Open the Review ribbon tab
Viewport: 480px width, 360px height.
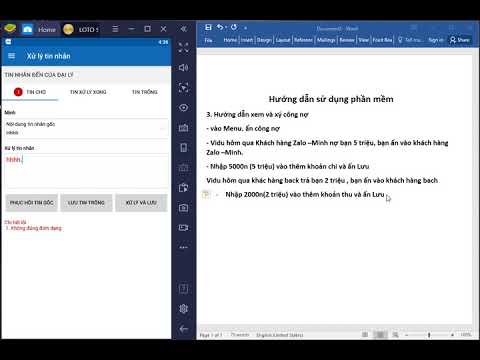(x=347, y=40)
